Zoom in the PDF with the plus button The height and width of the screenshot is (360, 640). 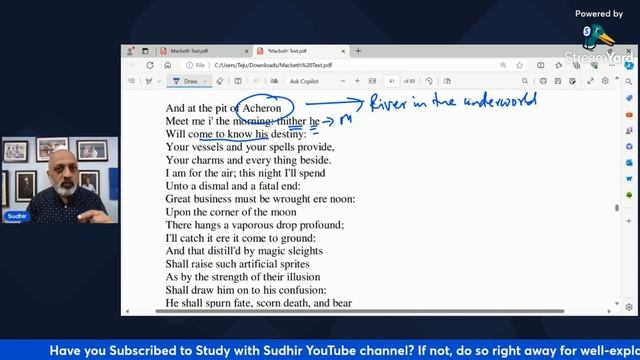[357, 81]
